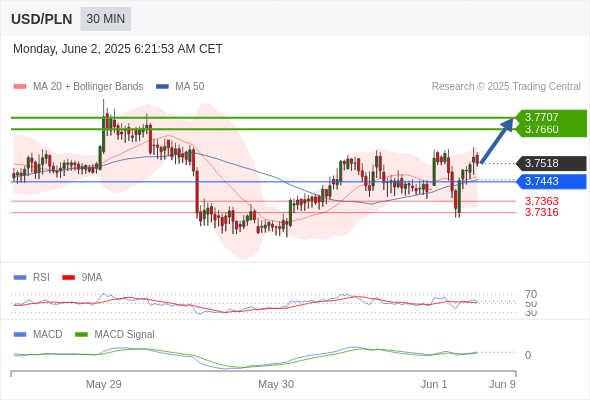Click the May 30 date label
The height and width of the screenshot is (400, 590).
tap(276, 384)
